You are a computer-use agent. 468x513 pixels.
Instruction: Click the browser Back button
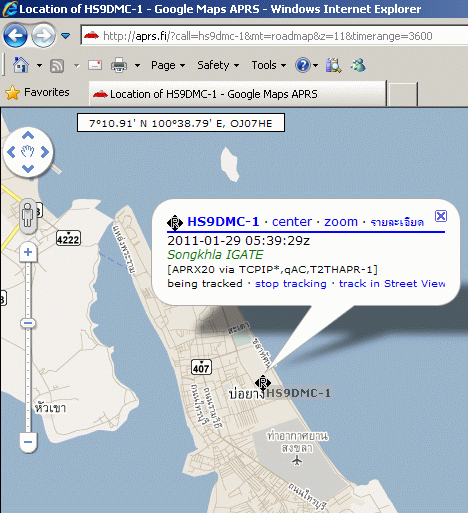point(15,35)
